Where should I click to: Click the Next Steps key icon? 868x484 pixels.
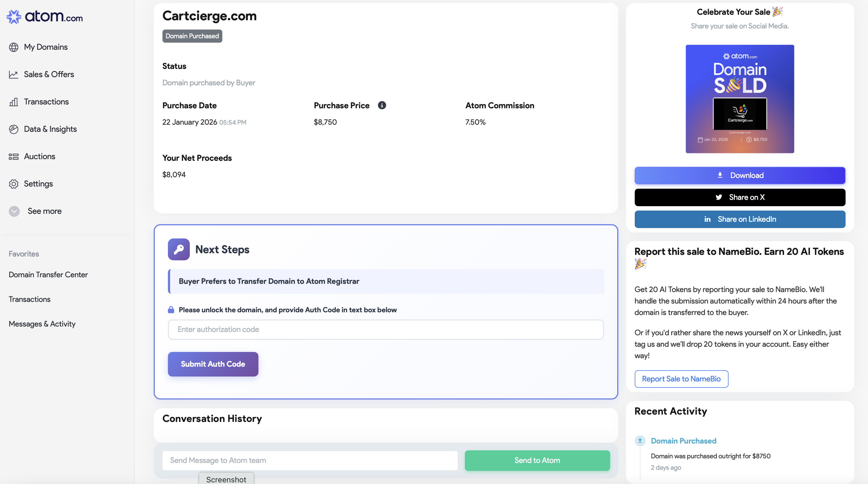tap(179, 249)
